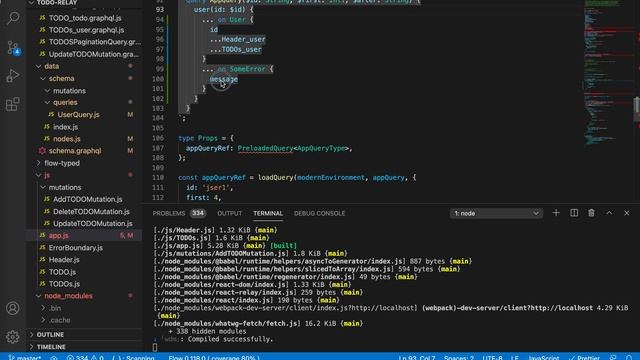Open the Run and Debug view
Image resolution: width=640 pixels, height=360 pixels.
coord(13,76)
